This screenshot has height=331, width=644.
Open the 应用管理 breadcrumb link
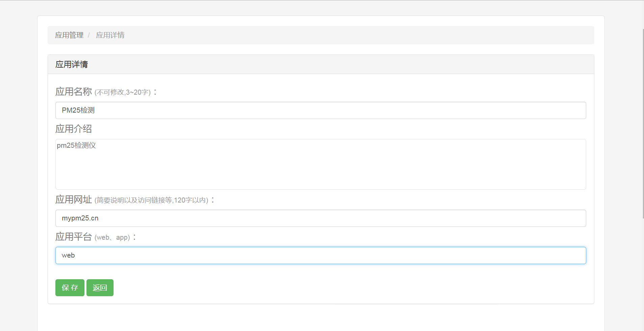pos(69,35)
